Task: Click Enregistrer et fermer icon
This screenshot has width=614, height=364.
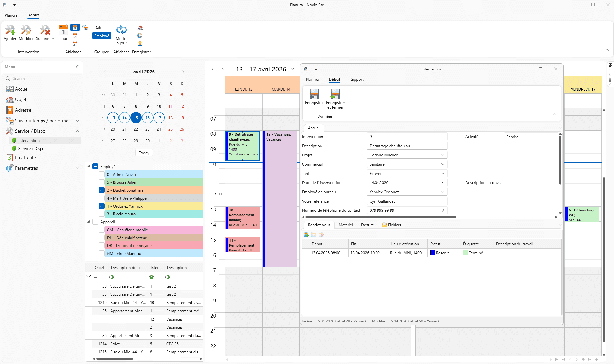Action: point(335,94)
